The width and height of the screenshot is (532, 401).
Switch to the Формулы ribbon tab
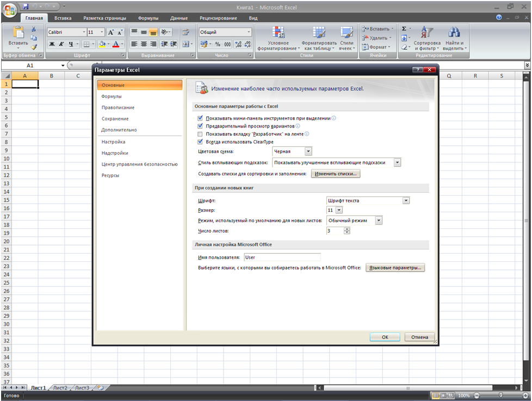click(x=148, y=18)
